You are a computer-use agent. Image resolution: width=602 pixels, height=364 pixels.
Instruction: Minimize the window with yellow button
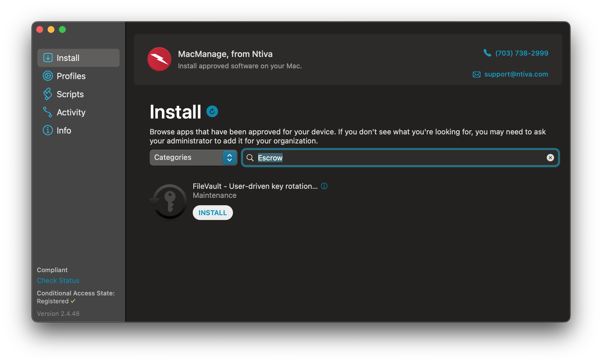[x=51, y=29]
